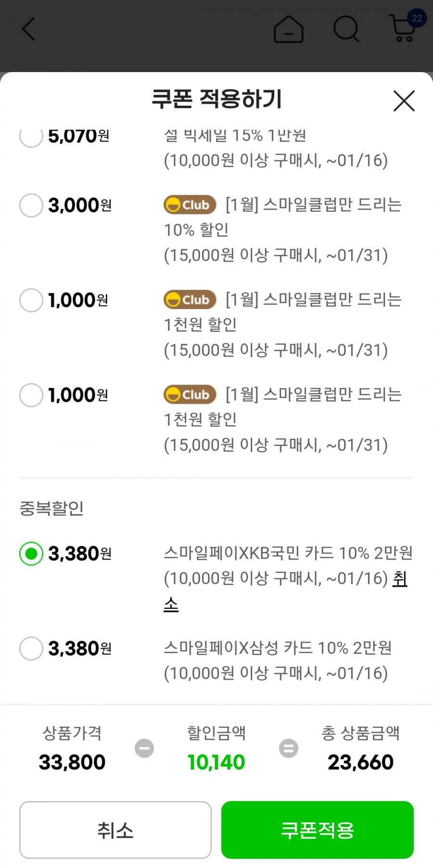The width and height of the screenshot is (433, 868).
Task: Open the home icon
Action: (289, 29)
